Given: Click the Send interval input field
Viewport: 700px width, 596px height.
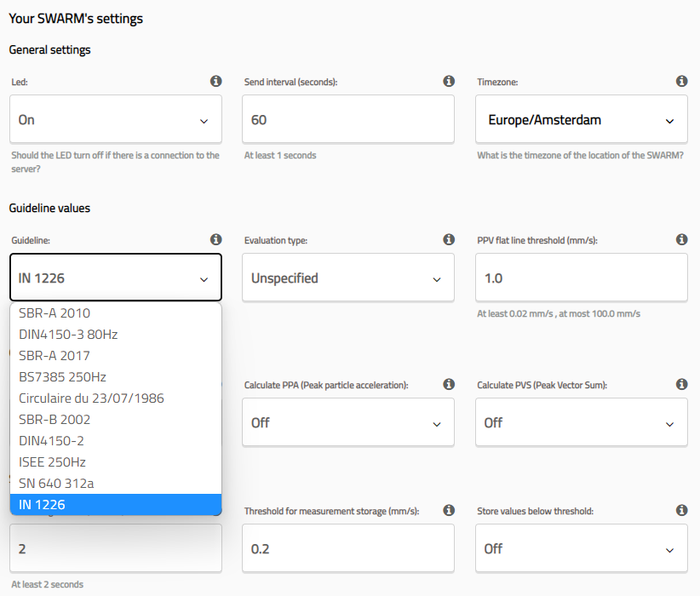Looking at the screenshot, I should [x=347, y=120].
